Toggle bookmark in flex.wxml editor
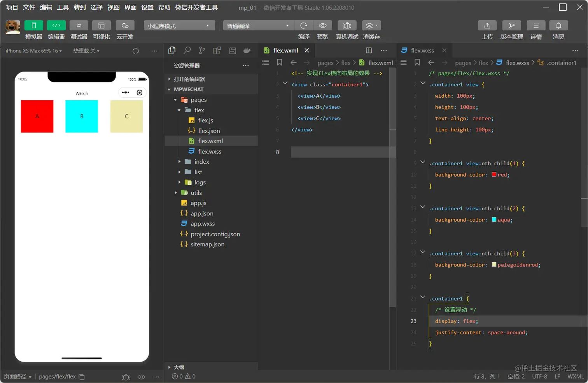 279,63
